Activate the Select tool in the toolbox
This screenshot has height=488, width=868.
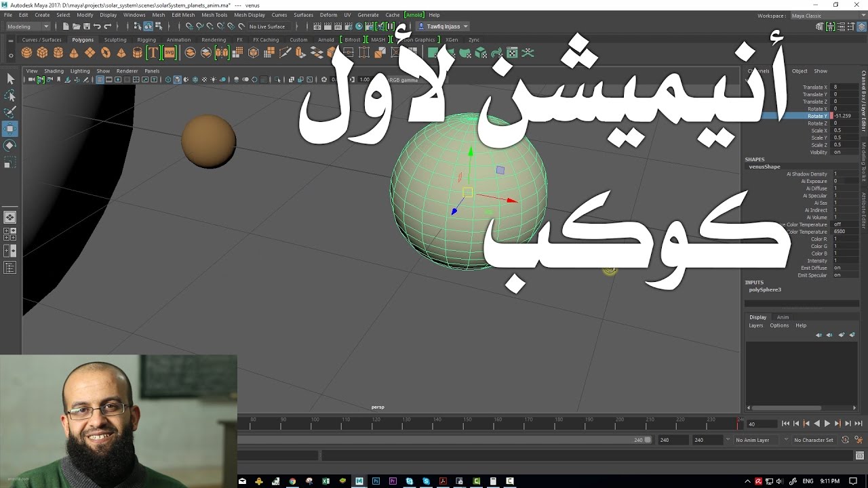coord(10,79)
